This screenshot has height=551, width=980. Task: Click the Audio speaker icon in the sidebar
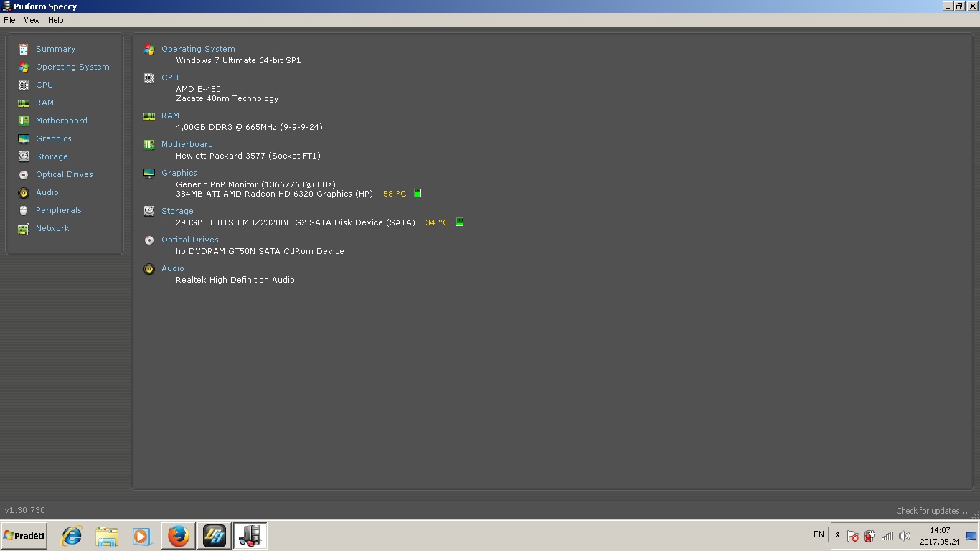tap(24, 192)
